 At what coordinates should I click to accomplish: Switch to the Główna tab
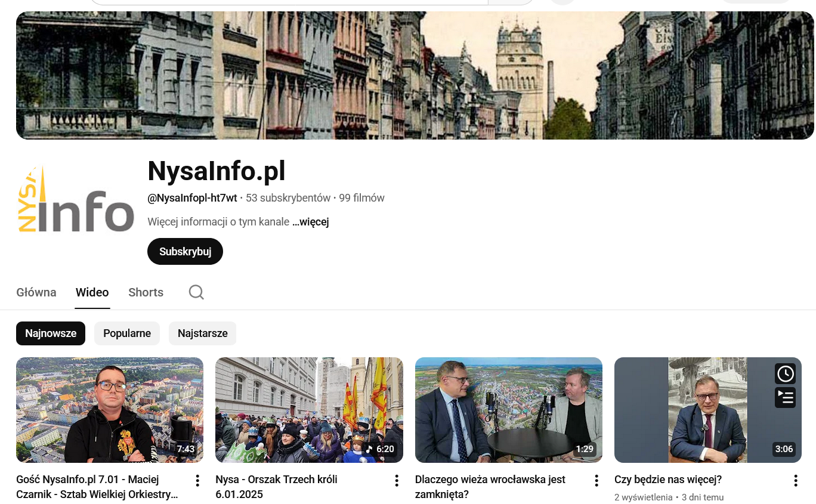pyautogui.click(x=36, y=292)
